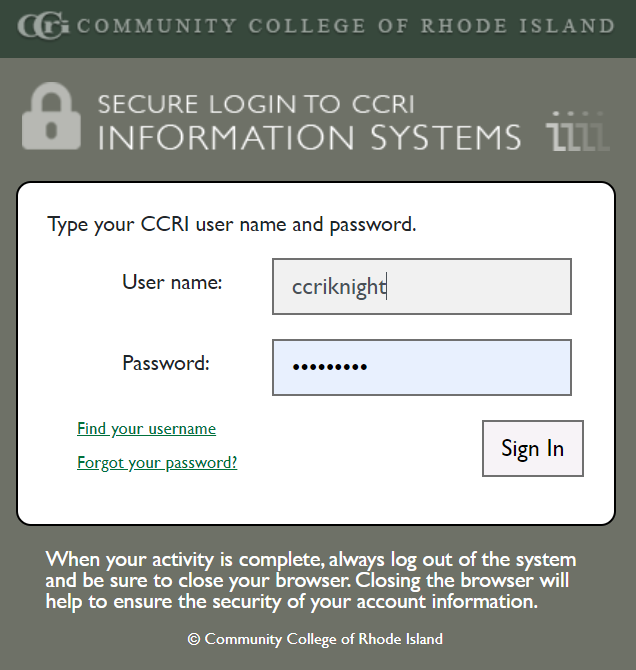This screenshot has height=670, width=636.
Task: Click the "User name:" label
Action: 172,283
